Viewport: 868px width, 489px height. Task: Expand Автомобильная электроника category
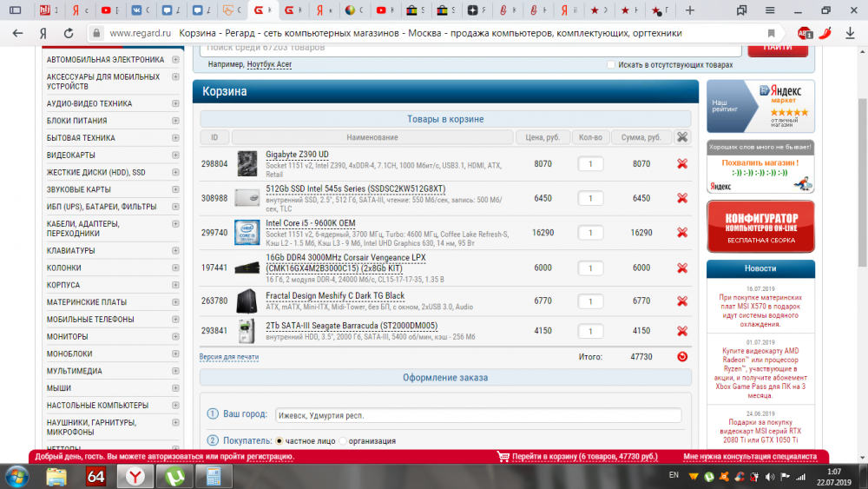[x=175, y=59]
